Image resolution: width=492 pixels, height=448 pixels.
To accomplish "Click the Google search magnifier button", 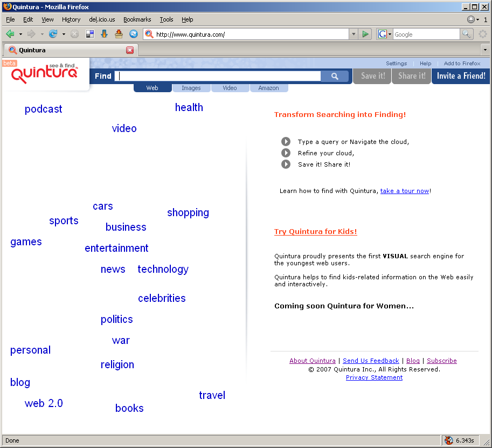I will coord(466,34).
